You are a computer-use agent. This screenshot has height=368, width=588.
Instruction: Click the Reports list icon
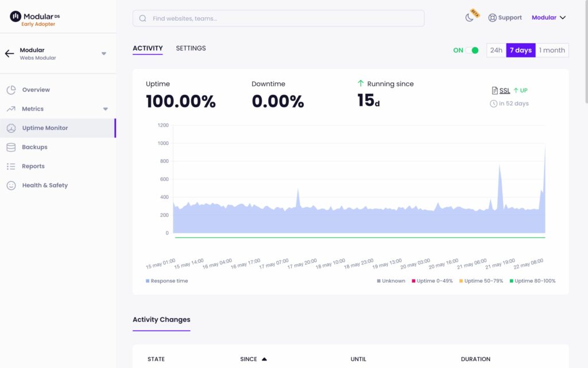point(11,166)
